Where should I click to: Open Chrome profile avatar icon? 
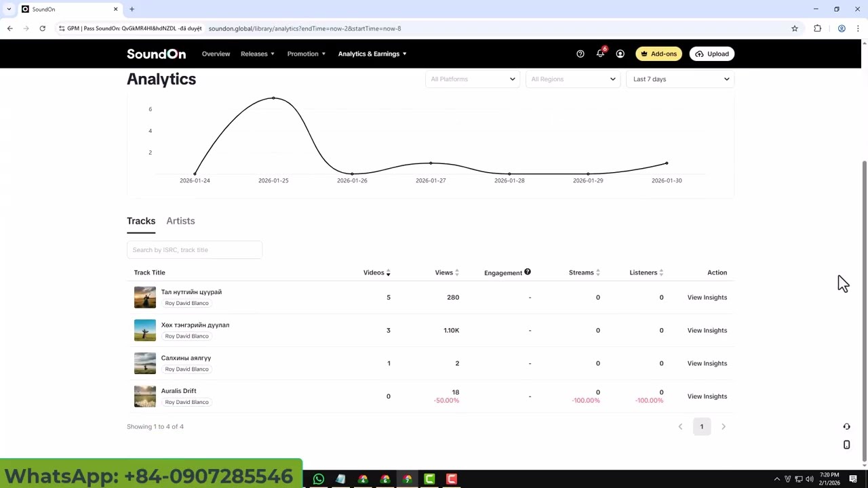(842, 28)
